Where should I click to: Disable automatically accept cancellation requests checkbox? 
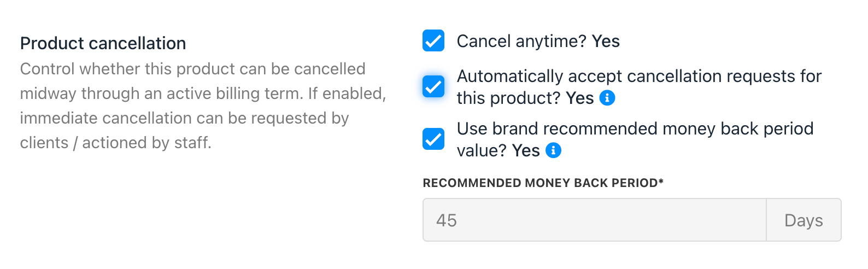433,86
